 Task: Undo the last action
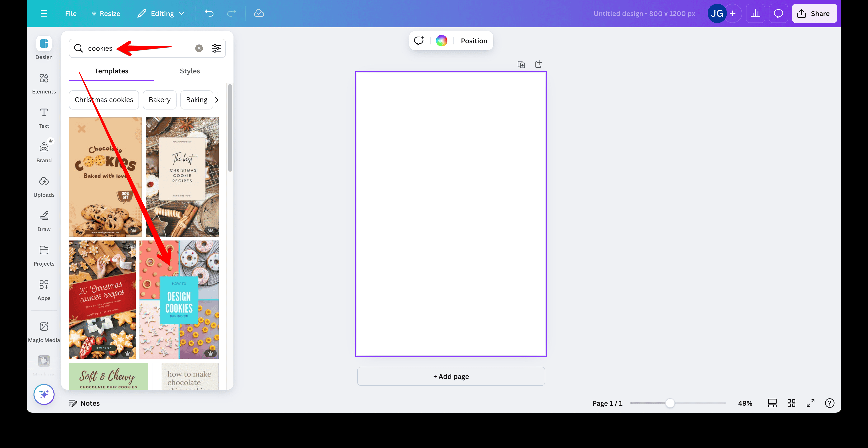(x=209, y=13)
